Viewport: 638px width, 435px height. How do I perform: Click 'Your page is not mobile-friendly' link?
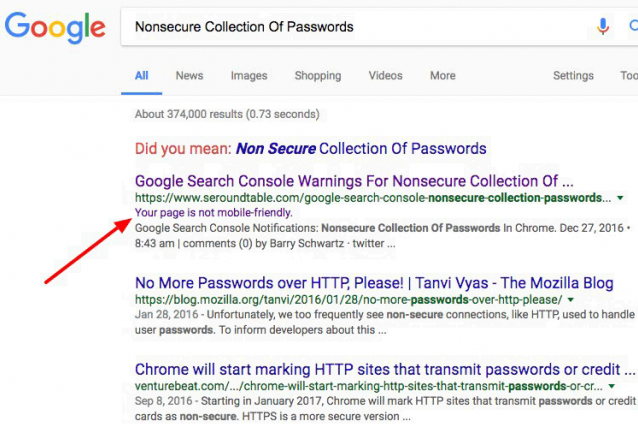click(x=214, y=213)
